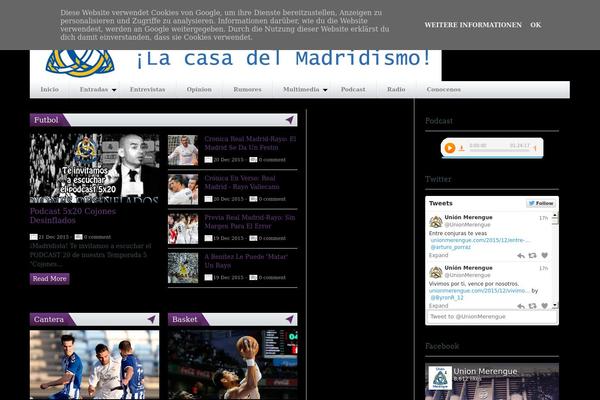This screenshot has height=400, width=600.
Task: Click the podcast player volume icon
Action: click(535, 148)
